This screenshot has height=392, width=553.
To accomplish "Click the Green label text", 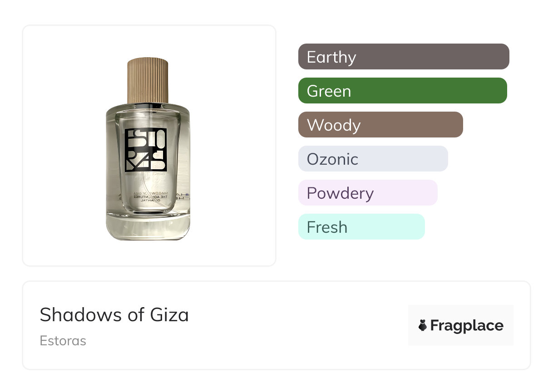I will (329, 91).
